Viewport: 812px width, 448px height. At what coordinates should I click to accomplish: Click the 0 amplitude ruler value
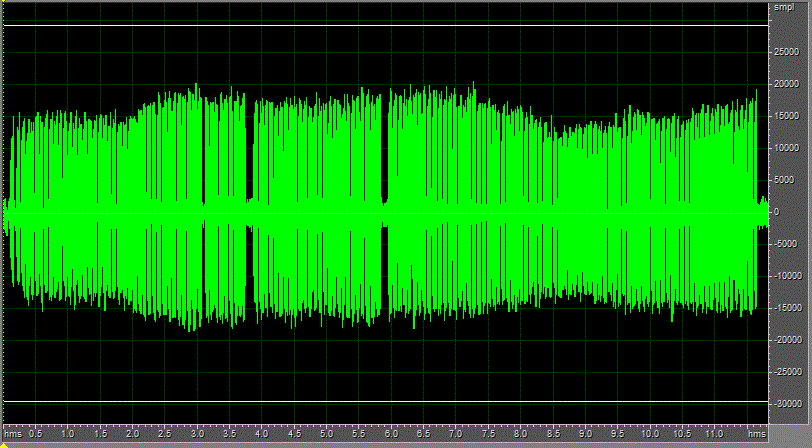click(x=776, y=212)
